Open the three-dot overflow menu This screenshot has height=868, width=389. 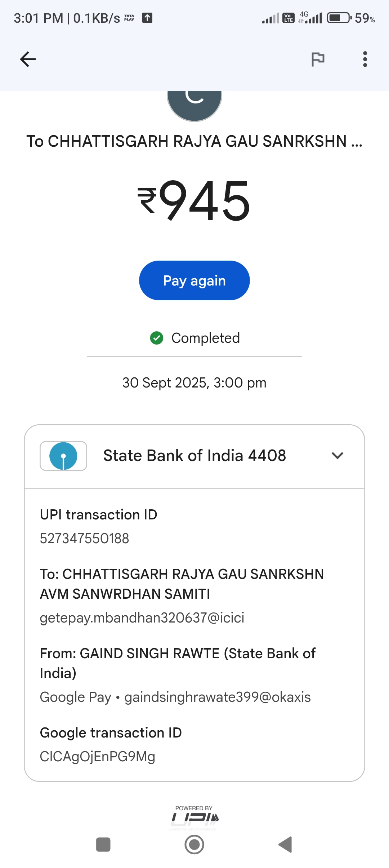click(x=365, y=59)
